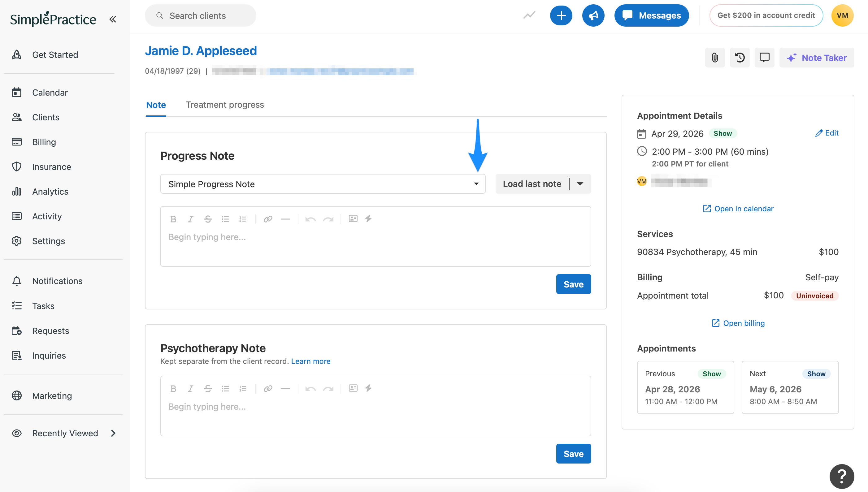Open Analytics in the sidebar
The width and height of the screenshot is (868, 492).
pos(50,192)
